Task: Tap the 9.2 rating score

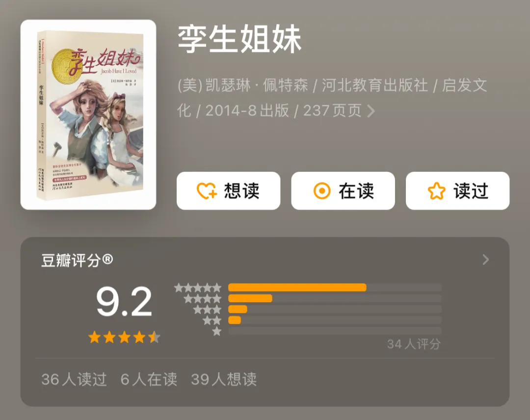Action: pos(124,301)
